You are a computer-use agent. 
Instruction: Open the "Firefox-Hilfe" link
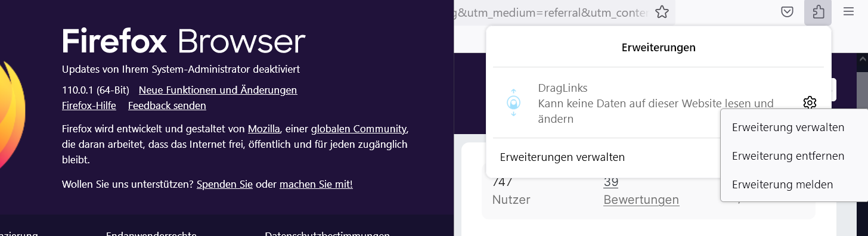(89, 105)
